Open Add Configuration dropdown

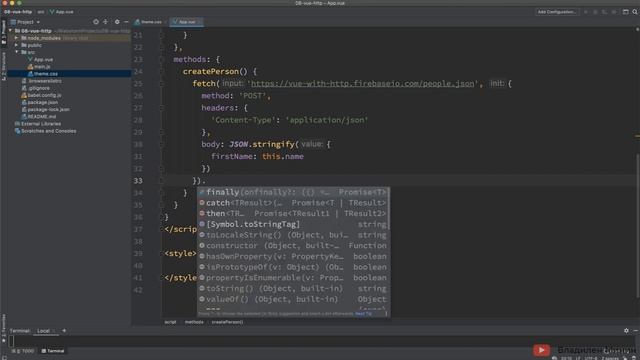(557, 12)
